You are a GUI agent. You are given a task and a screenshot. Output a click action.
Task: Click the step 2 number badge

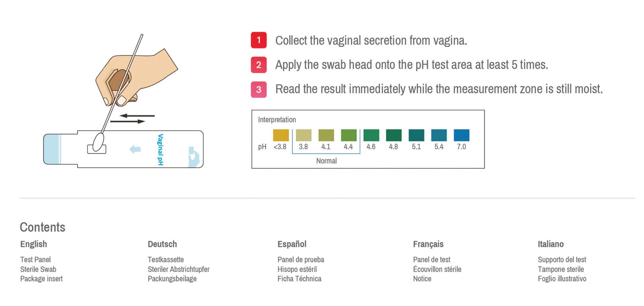(x=259, y=65)
